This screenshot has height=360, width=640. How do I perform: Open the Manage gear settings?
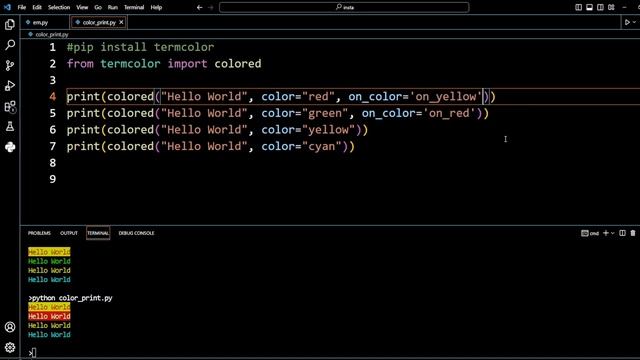10,347
